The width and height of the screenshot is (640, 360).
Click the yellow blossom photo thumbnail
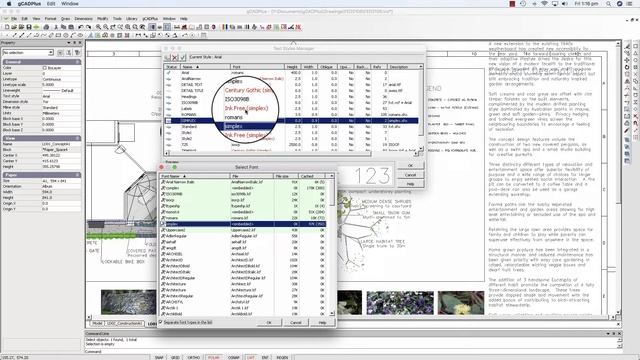click(x=461, y=302)
